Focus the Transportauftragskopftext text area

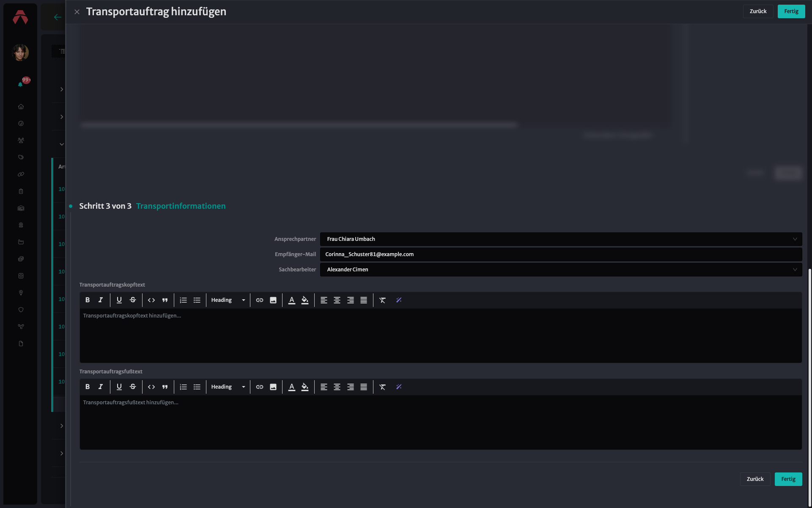coord(441,336)
